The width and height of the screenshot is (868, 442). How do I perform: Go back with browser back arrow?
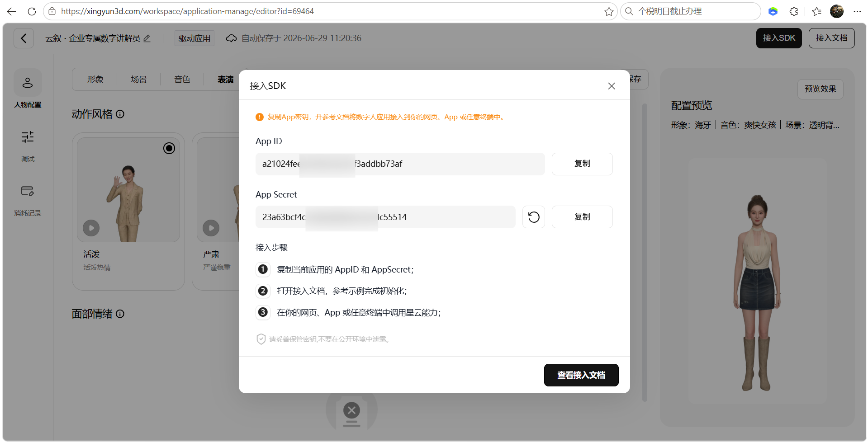click(11, 11)
